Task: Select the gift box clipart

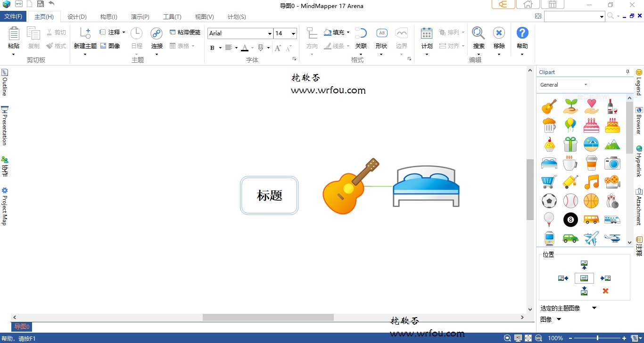Action: pyautogui.click(x=570, y=144)
